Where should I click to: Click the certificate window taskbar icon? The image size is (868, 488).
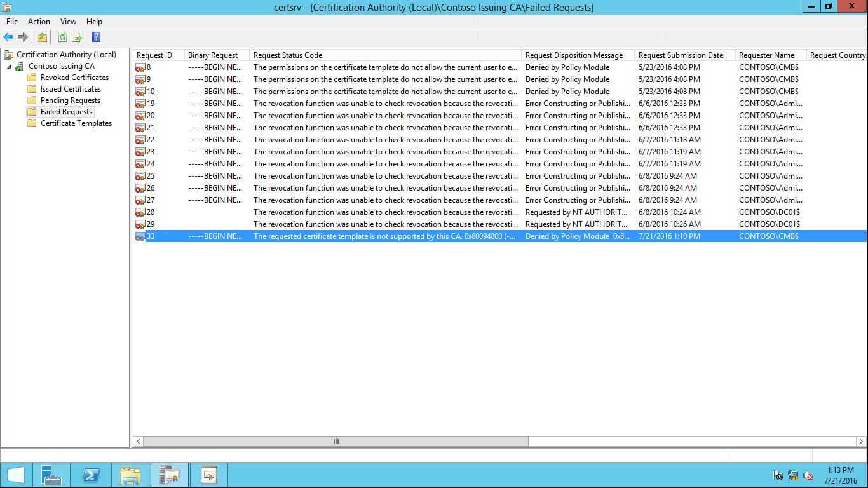pyautogui.click(x=208, y=475)
